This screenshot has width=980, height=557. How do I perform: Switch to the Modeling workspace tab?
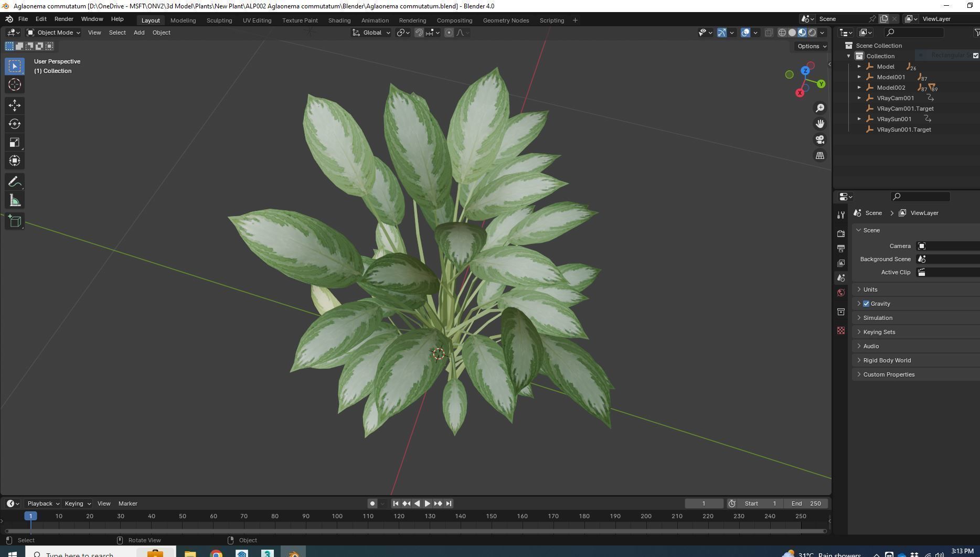183,20
